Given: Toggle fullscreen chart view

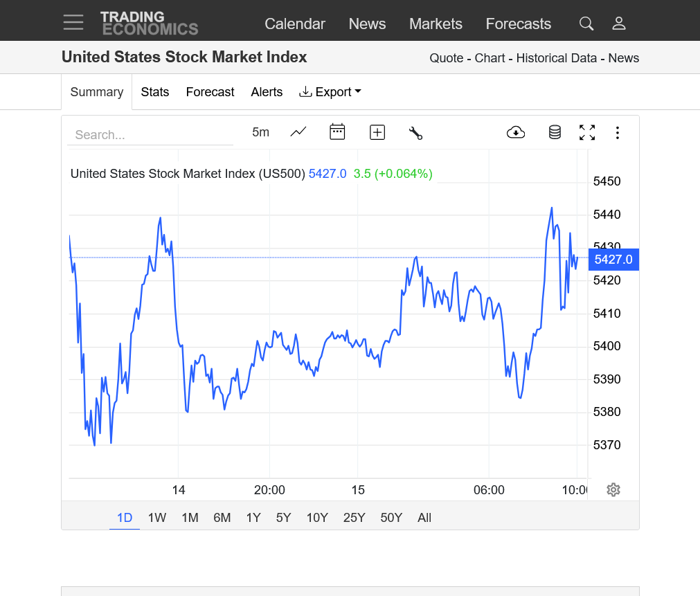Looking at the screenshot, I should click(587, 132).
